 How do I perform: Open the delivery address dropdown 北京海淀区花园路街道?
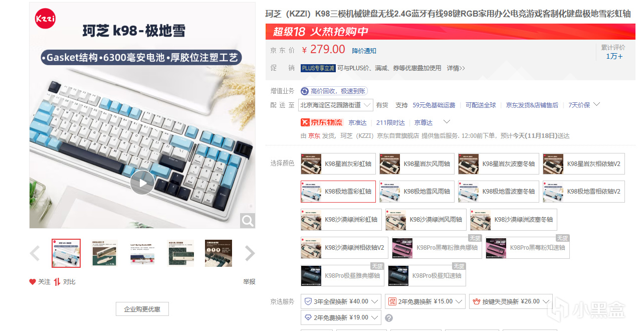coord(336,105)
